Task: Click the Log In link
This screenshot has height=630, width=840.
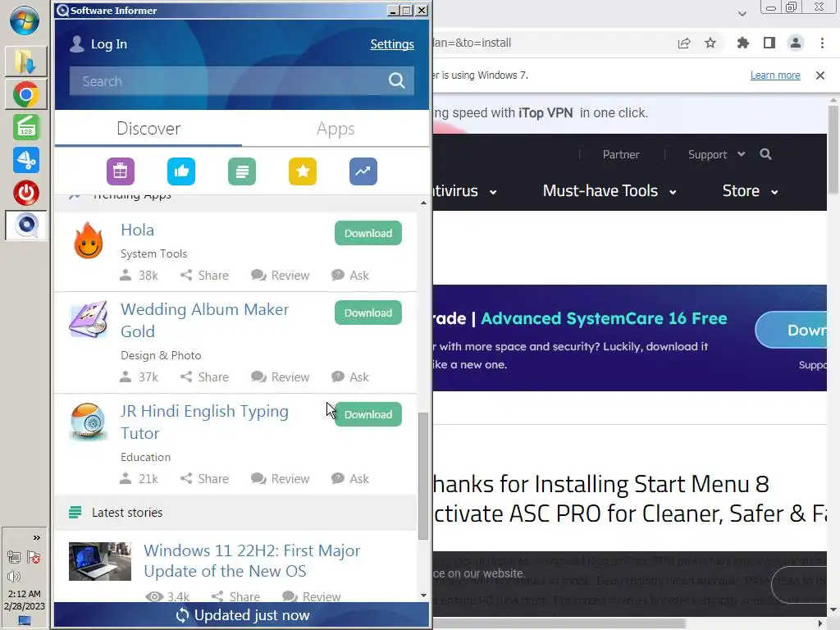Action: (109, 44)
